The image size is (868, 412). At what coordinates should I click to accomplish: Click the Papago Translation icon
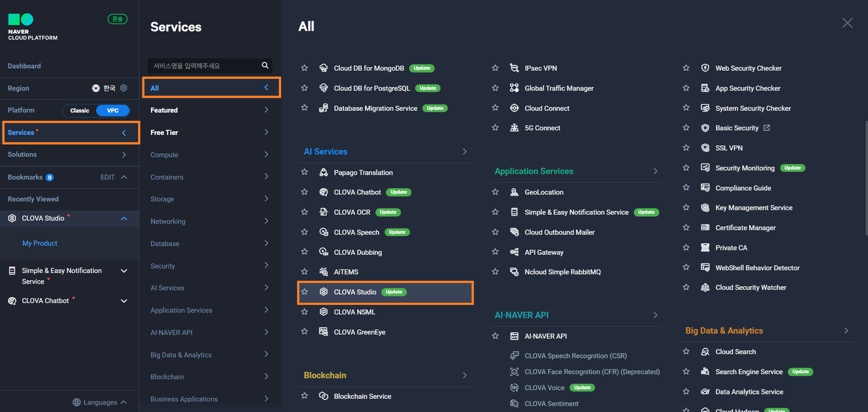(x=324, y=172)
